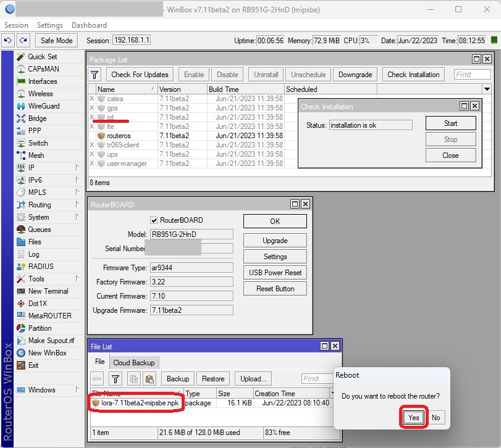The width and height of the screenshot is (501, 448).
Task: Open Package List column dropdown arrow
Action: pos(487,89)
